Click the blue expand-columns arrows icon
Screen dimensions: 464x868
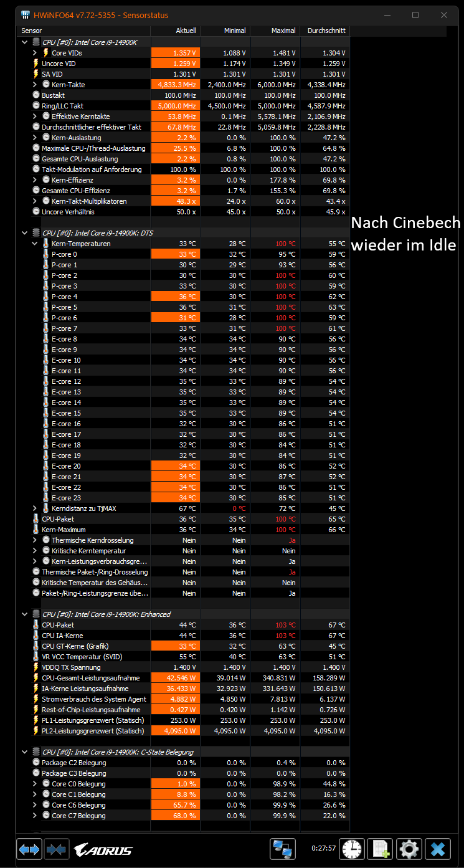(29, 849)
